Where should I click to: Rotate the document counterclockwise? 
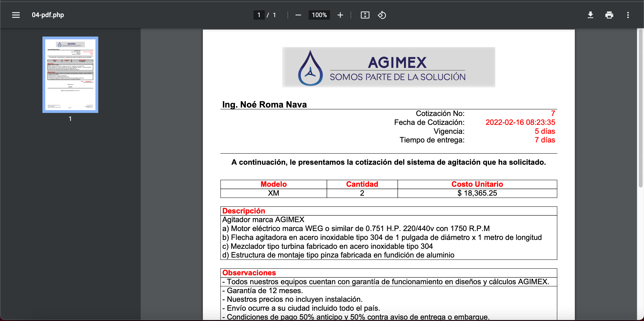click(x=382, y=15)
